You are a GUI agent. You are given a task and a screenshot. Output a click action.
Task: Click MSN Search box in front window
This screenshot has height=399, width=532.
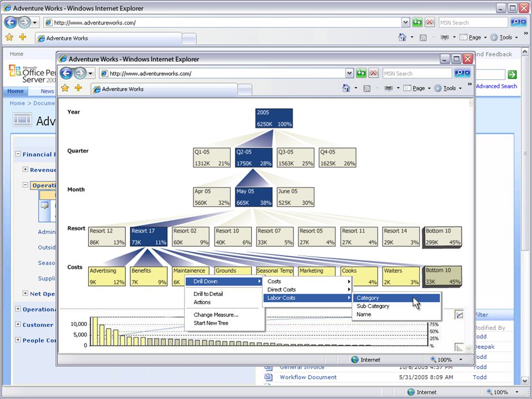[x=417, y=73]
